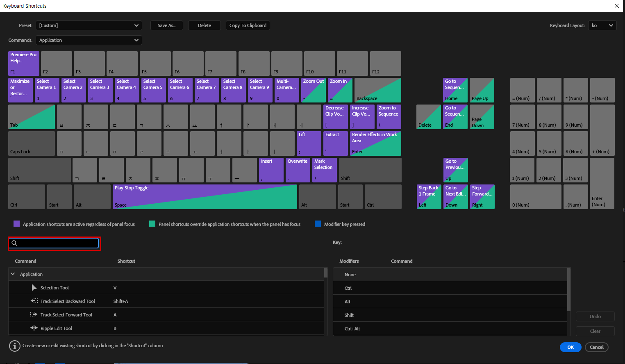The height and width of the screenshot is (364, 625).
Task: Select the Step Back 1 Frame Left key
Action: [x=429, y=197]
